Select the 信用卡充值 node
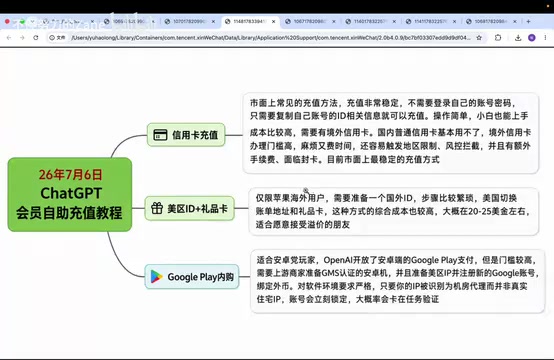The image size is (554, 360). pos(186,135)
